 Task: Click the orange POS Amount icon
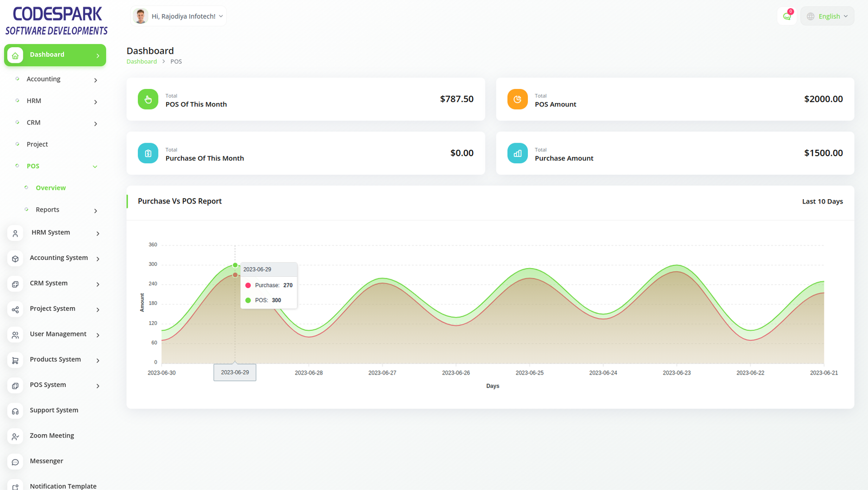tap(517, 99)
